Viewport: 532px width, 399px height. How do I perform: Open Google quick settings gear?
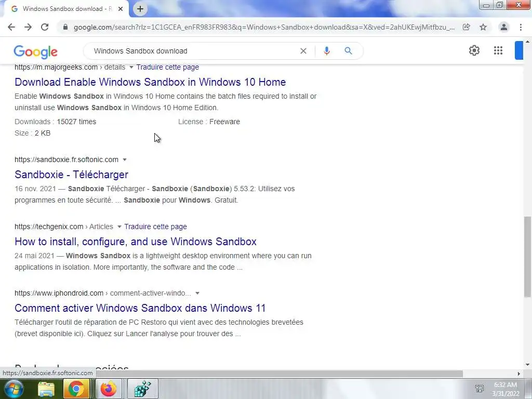point(474,50)
